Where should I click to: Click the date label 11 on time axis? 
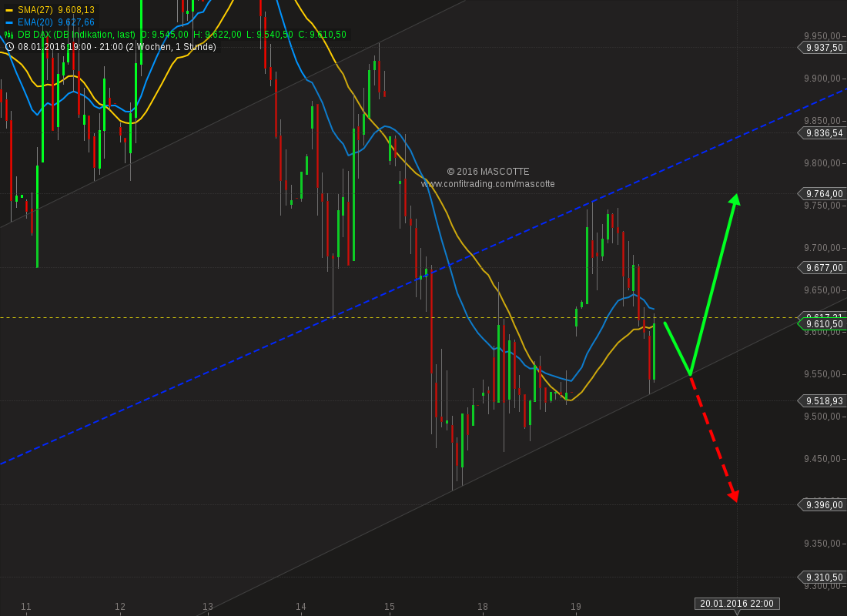(26, 607)
